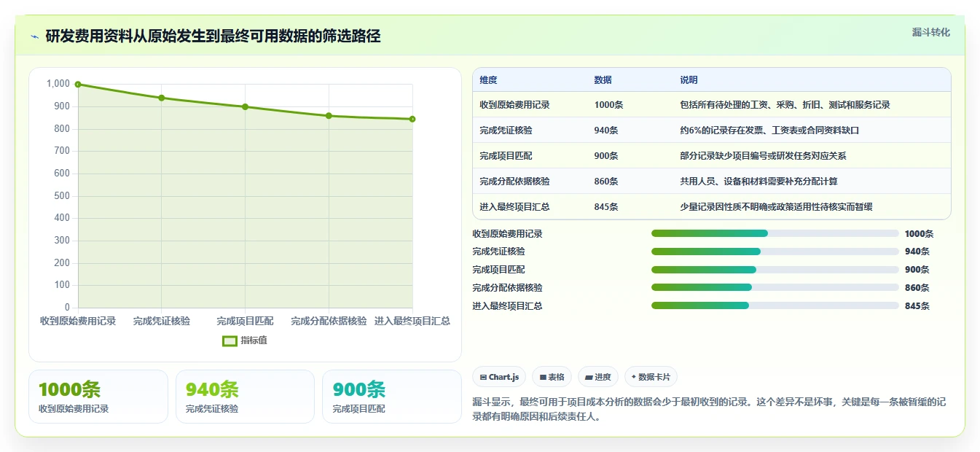Click the description starting with 少量记录因性质不明确
This screenshot has height=452, width=980.
(x=776, y=207)
